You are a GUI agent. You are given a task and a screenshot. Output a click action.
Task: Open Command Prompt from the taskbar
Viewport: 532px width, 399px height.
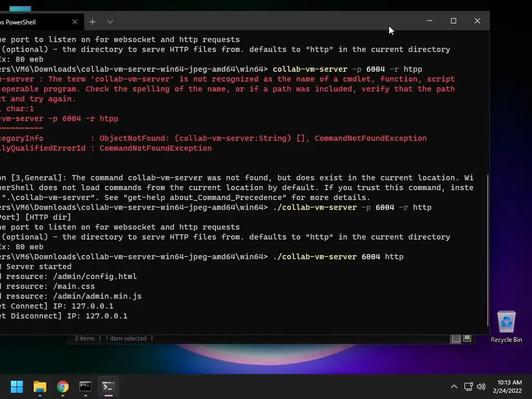coord(85,387)
